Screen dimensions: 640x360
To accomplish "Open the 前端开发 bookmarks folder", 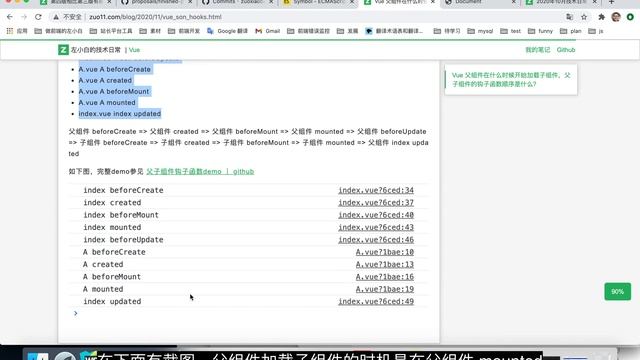I will tap(184, 31).
